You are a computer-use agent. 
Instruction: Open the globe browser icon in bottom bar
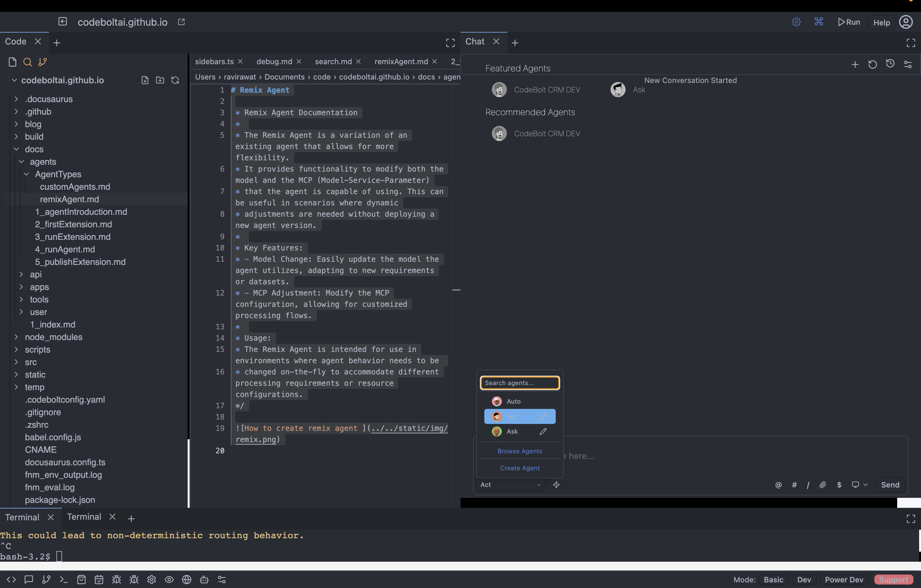tap(187, 580)
